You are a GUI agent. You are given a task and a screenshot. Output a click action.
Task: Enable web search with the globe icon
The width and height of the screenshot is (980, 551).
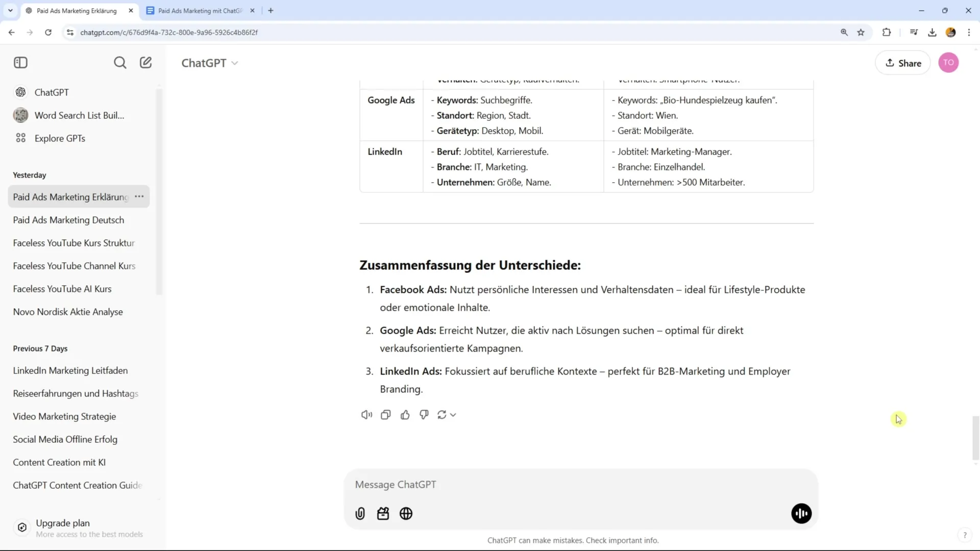click(x=406, y=514)
